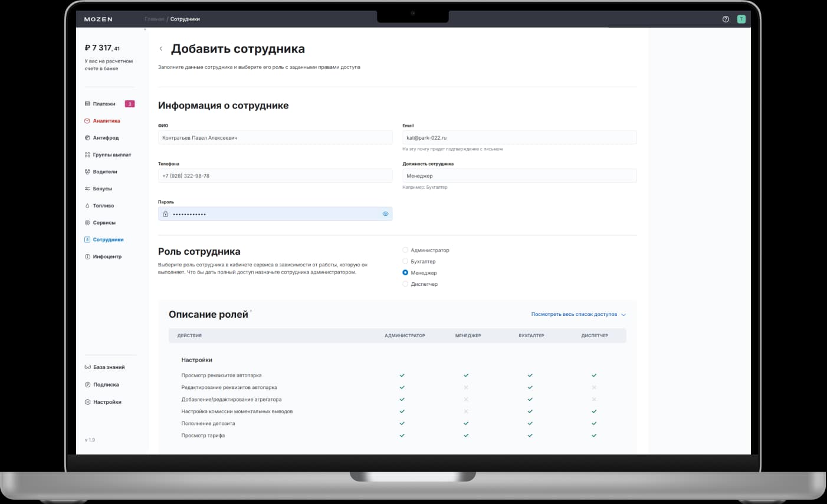Click the lock icon in password field
The height and width of the screenshot is (504, 827).
(x=166, y=214)
